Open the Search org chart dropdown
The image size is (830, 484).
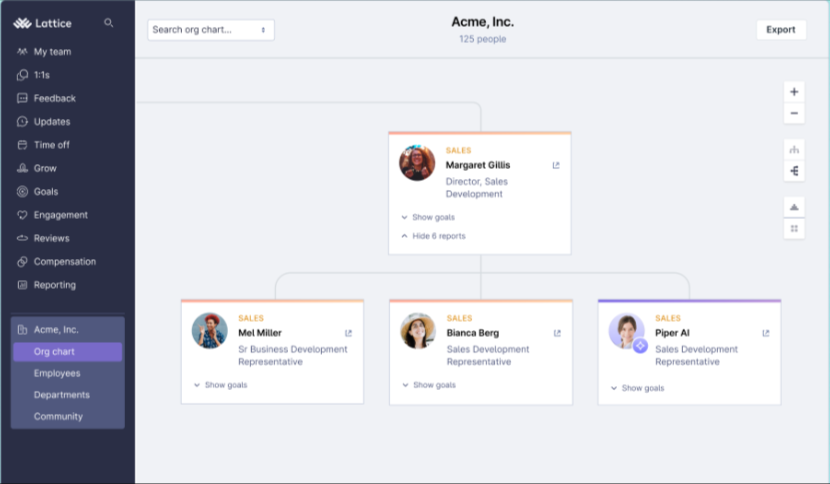[x=211, y=30]
